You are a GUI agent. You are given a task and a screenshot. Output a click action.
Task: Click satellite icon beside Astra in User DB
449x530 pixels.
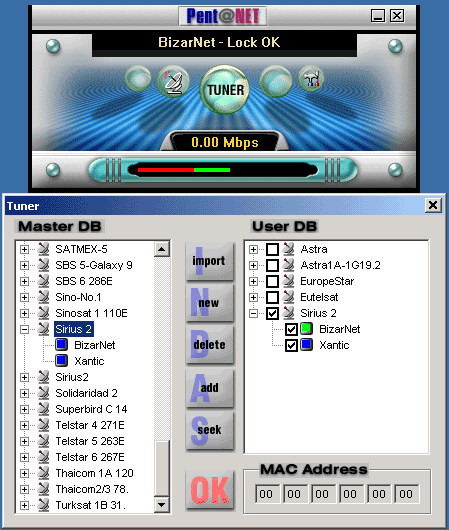pos(288,249)
